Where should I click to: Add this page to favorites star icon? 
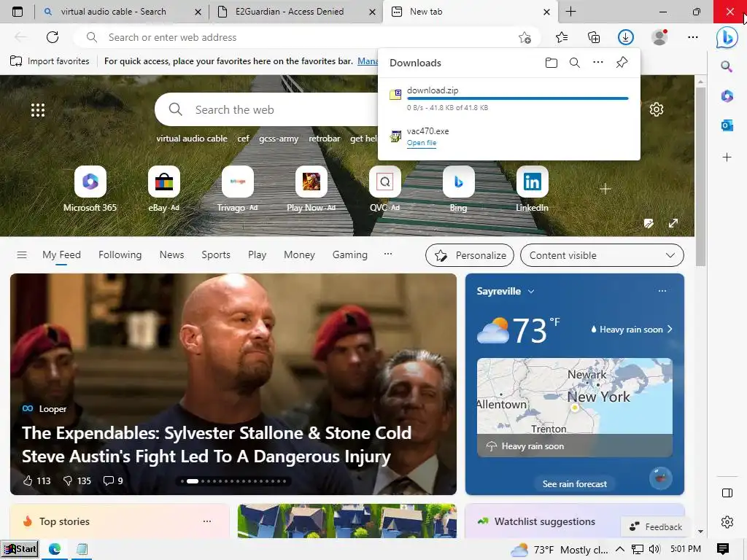(x=525, y=37)
